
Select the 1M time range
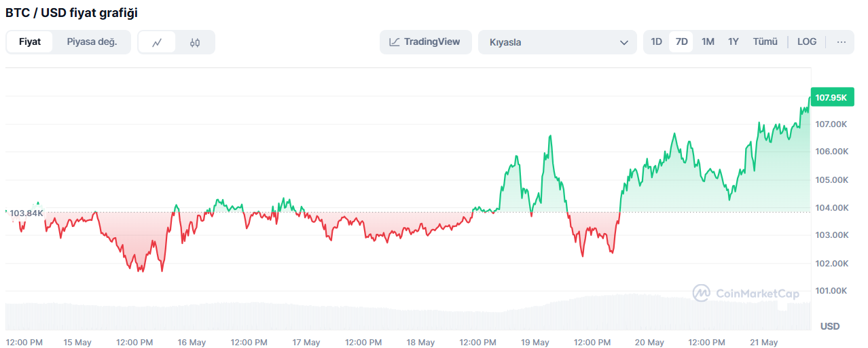pyautogui.click(x=708, y=42)
